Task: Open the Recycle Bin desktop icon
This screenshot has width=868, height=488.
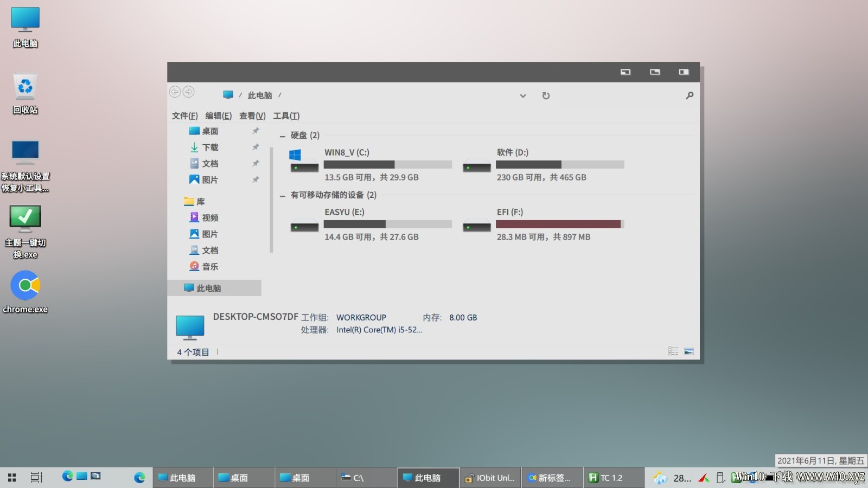Action: point(25,94)
